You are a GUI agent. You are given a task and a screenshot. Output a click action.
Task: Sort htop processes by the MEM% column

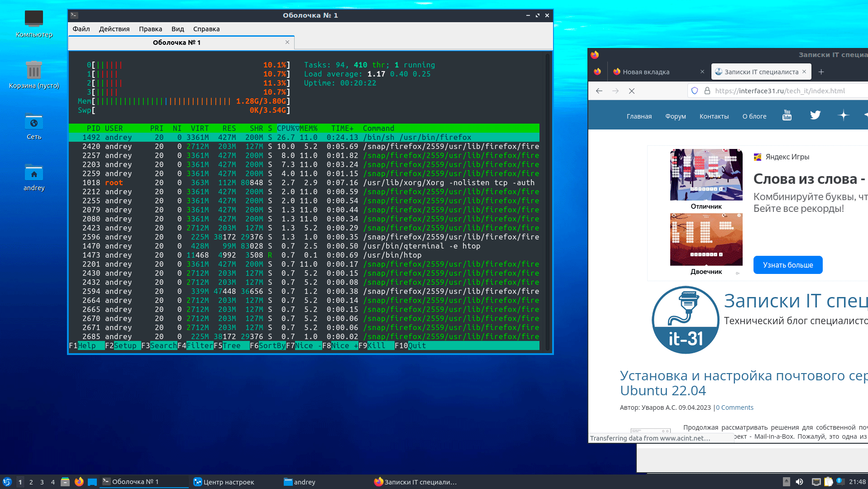[309, 129]
